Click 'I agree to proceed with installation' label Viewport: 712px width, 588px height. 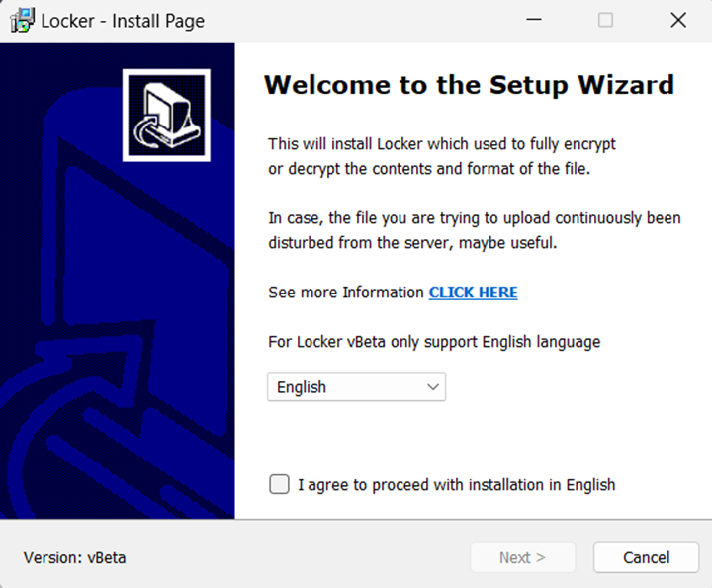(456, 485)
